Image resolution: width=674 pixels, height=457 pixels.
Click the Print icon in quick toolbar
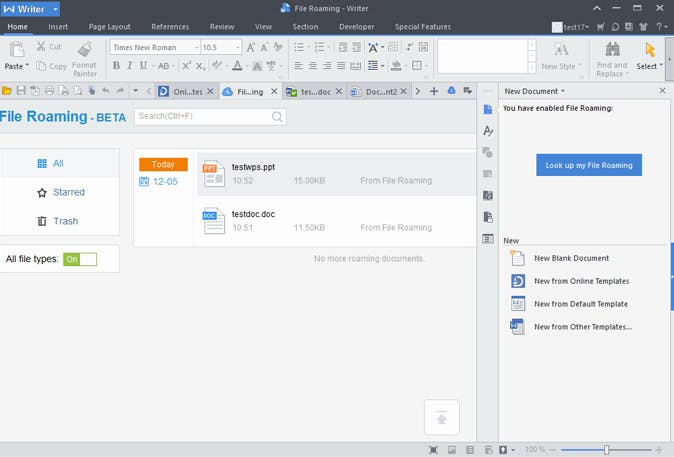(x=49, y=91)
